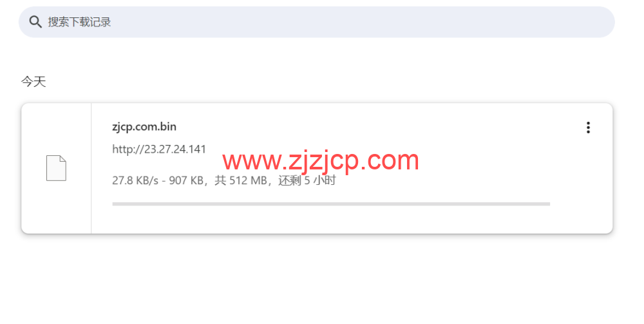Click the 还剩 5 小时 remaining time text

(307, 180)
